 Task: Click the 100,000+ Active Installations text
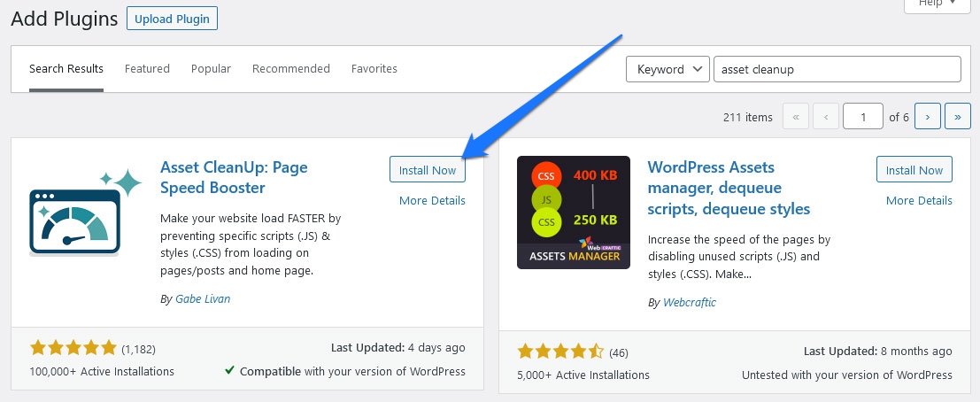tap(102, 371)
